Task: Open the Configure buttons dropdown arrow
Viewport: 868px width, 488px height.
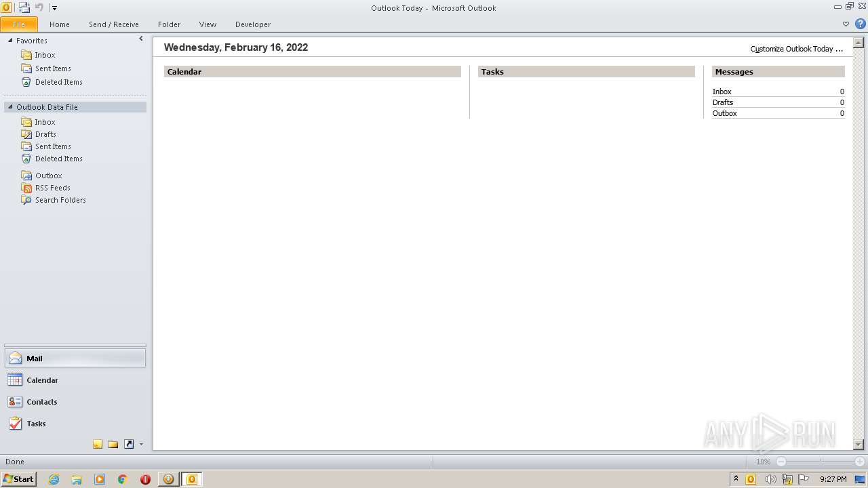Action: pos(141,445)
